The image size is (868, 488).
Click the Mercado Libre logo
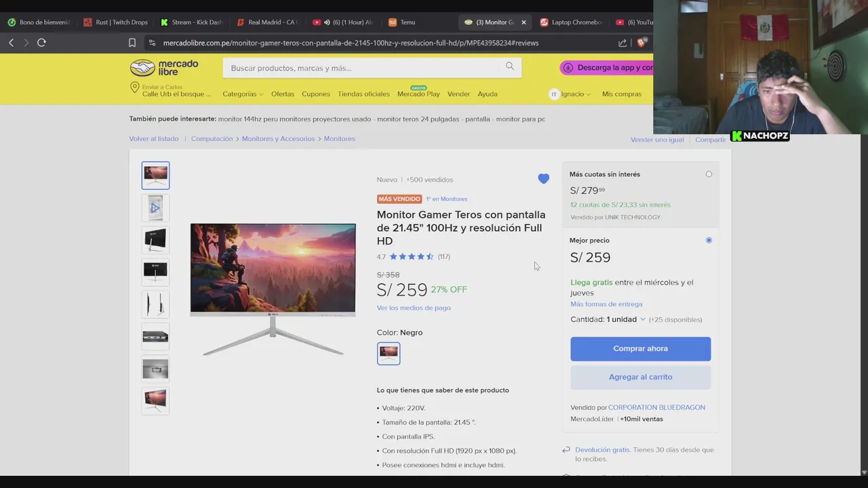pos(164,68)
